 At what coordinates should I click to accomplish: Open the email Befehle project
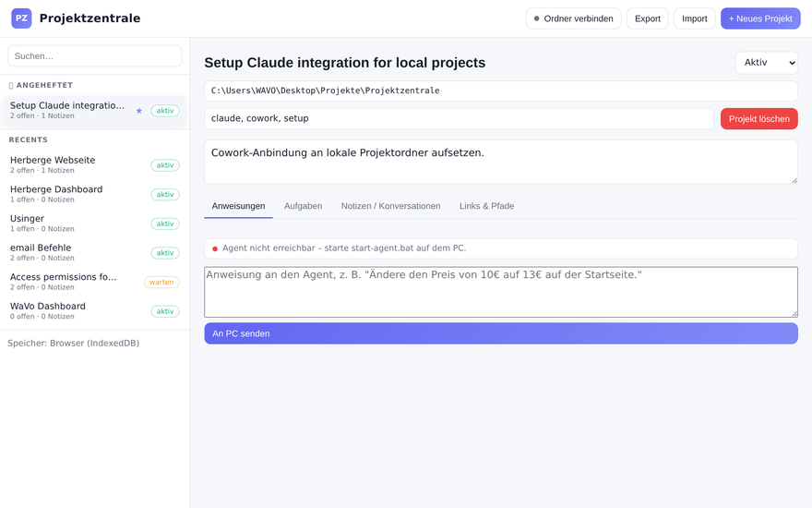click(x=95, y=252)
